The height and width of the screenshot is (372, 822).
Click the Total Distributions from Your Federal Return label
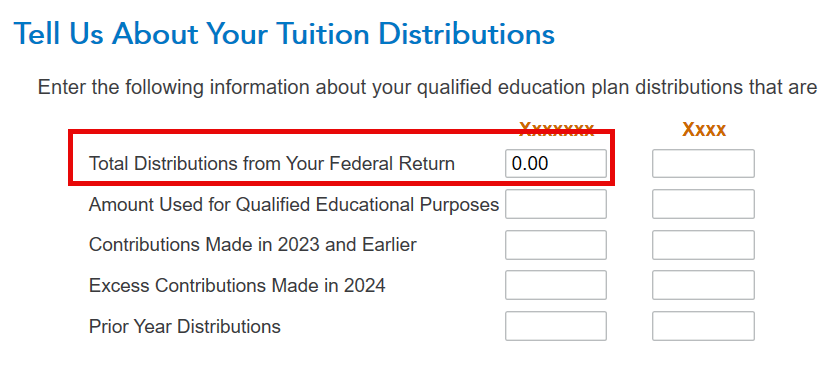point(272,163)
